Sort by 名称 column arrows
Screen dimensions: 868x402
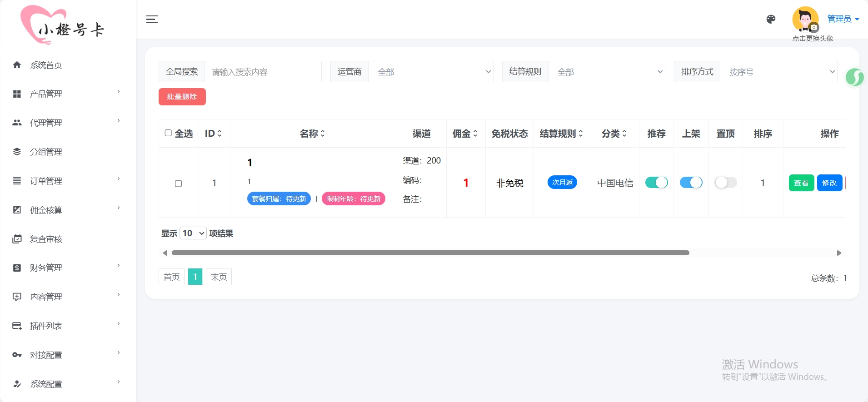pos(323,134)
